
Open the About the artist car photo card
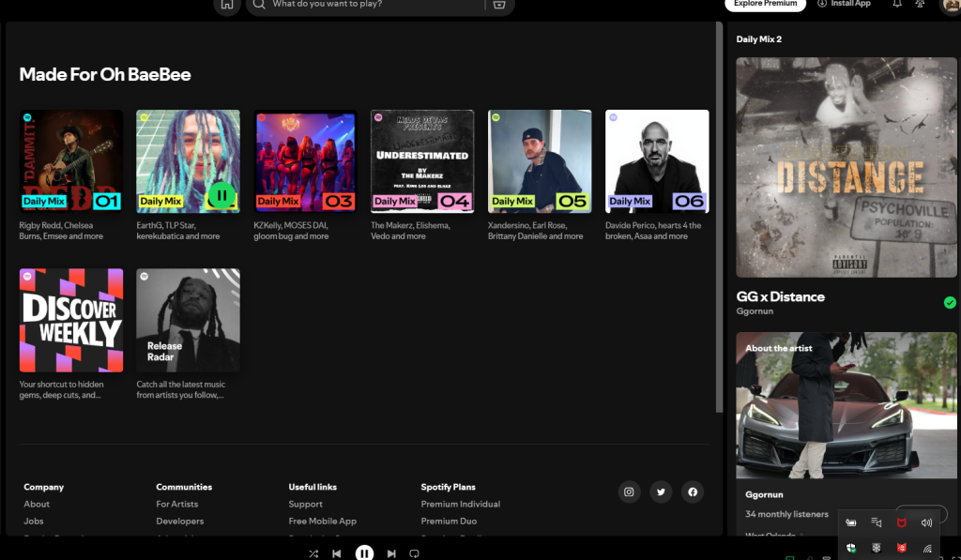[847, 405]
